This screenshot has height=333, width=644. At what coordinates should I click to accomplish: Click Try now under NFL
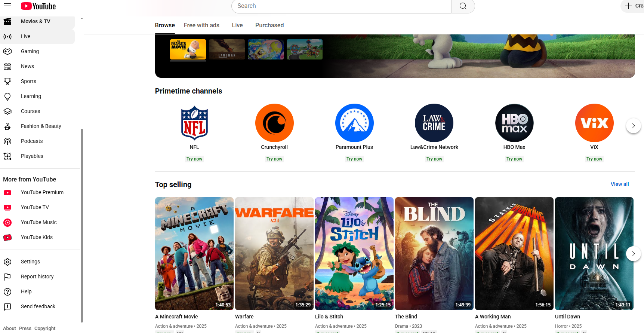[x=194, y=159]
